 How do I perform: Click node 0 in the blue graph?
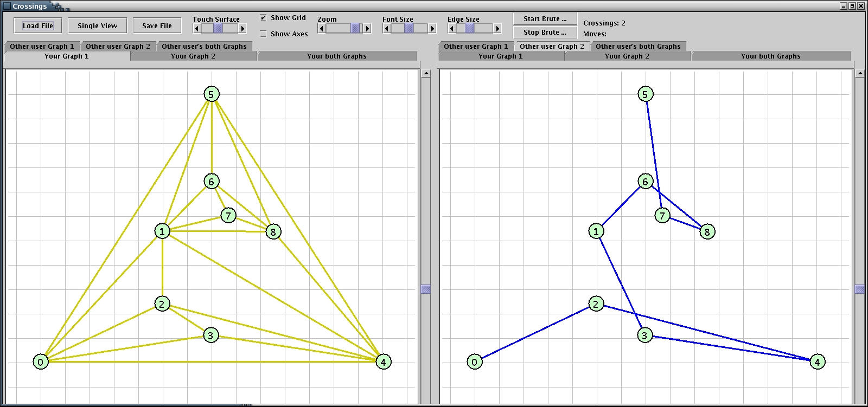(475, 362)
